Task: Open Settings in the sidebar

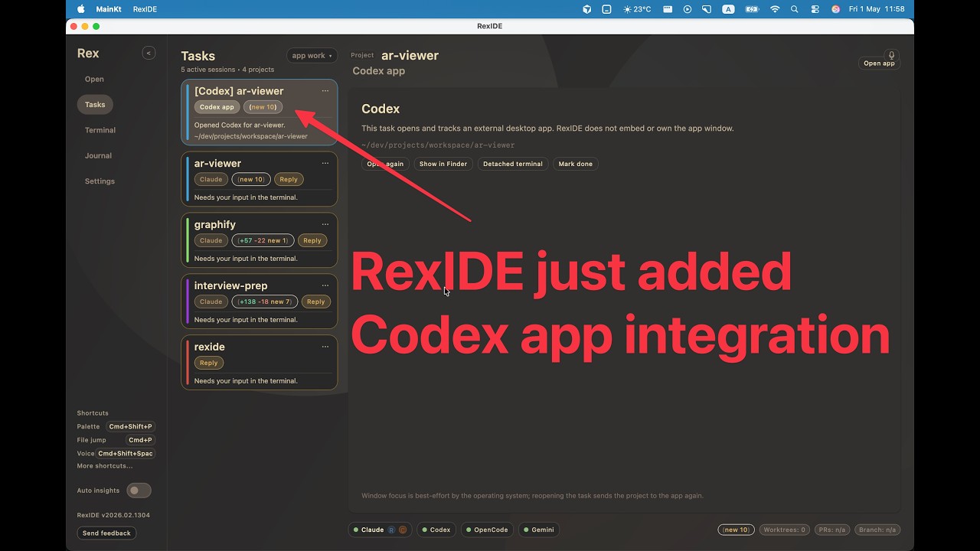Action: point(100,181)
